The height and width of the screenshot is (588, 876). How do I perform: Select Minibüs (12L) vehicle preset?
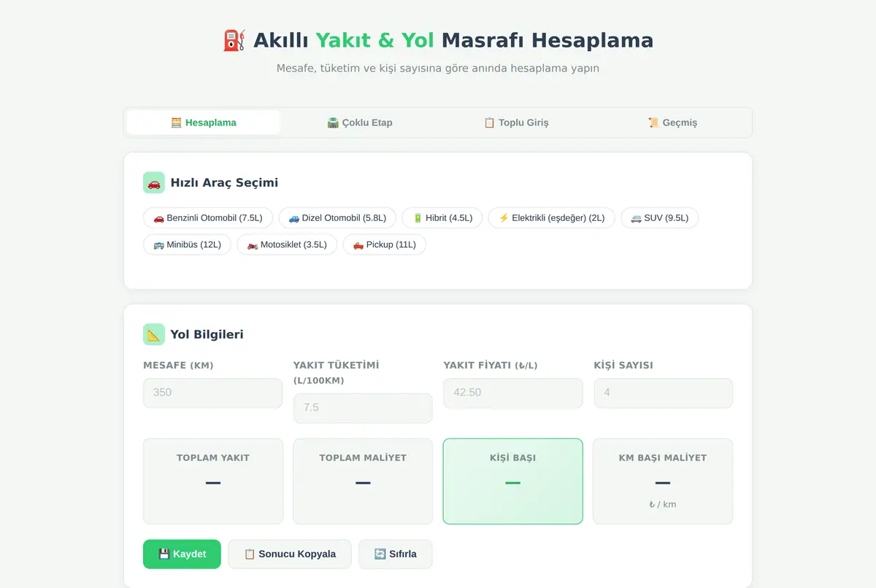(187, 244)
